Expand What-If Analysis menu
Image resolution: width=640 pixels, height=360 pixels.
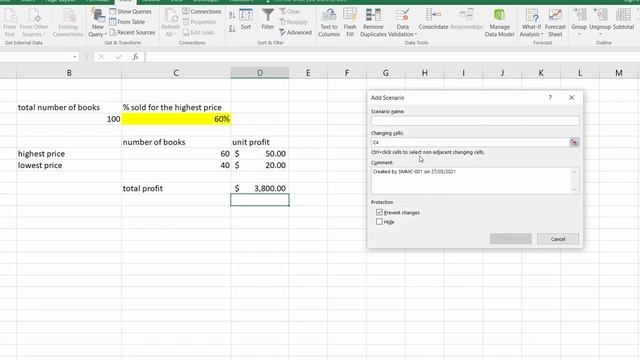tap(531, 23)
